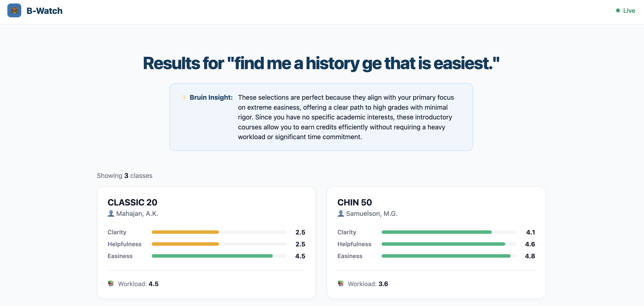The width and height of the screenshot is (644, 306).
Task: Click the Showing 3 classes count text
Action: click(x=124, y=176)
